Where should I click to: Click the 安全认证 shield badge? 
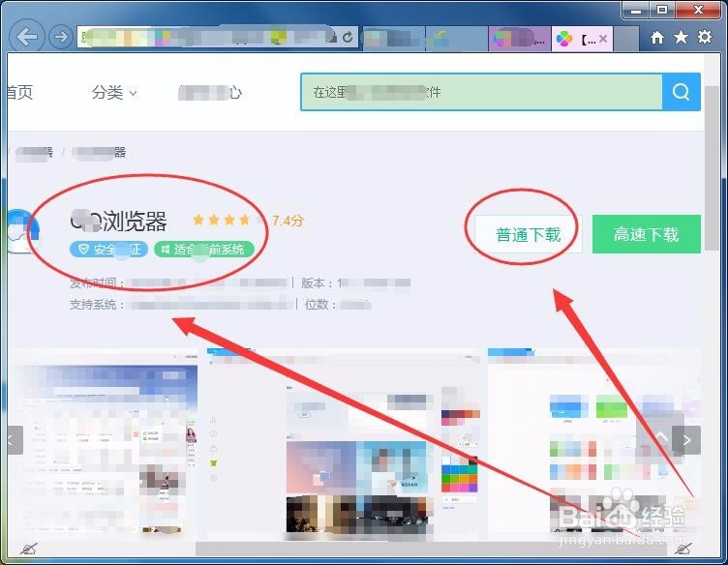coord(108,250)
